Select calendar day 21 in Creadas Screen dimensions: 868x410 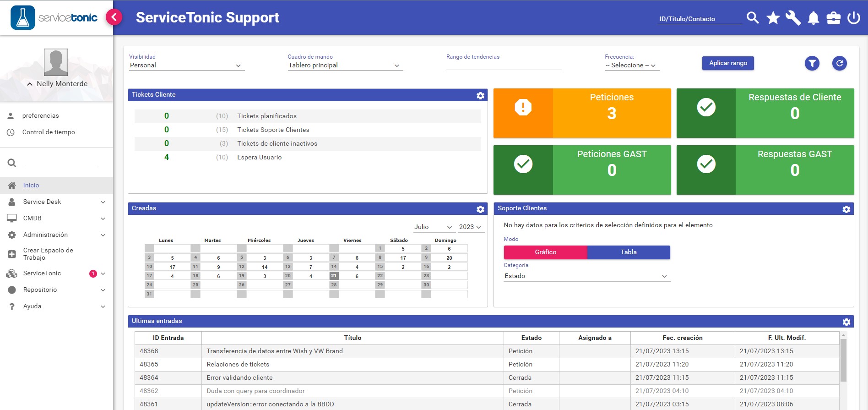(334, 276)
